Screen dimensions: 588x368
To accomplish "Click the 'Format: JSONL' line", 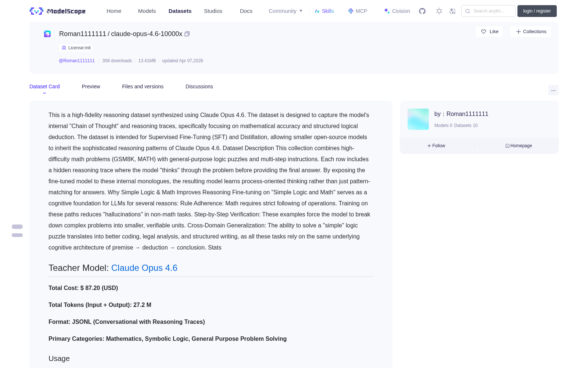I will [127, 322].
